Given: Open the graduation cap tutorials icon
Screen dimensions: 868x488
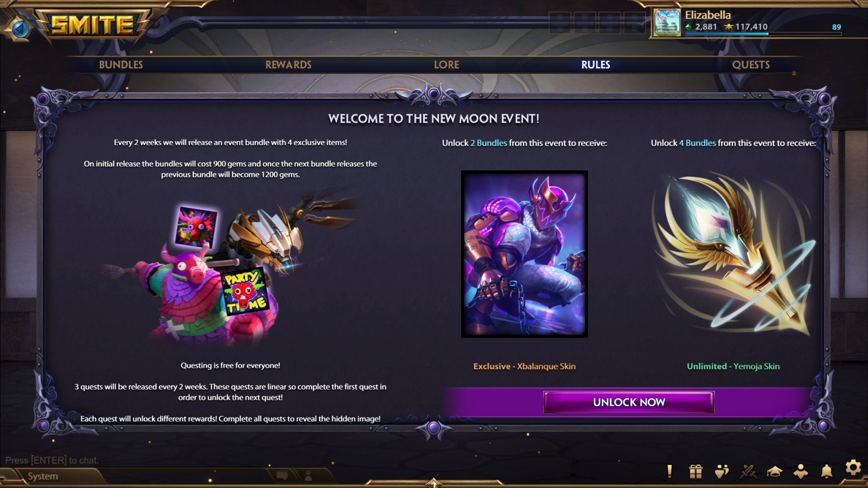Looking at the screenshot, I should click(774, 472).
